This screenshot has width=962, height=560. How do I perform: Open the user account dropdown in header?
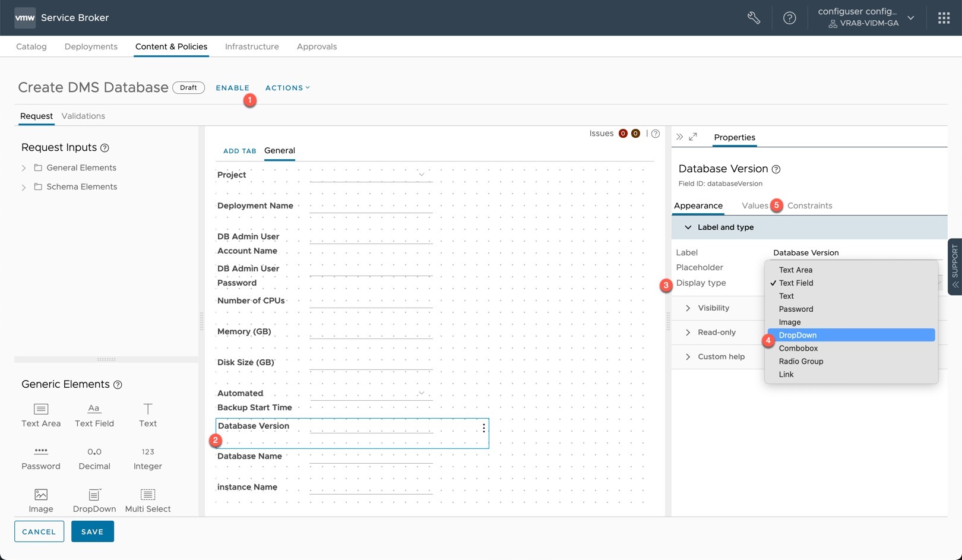point(866,18)
